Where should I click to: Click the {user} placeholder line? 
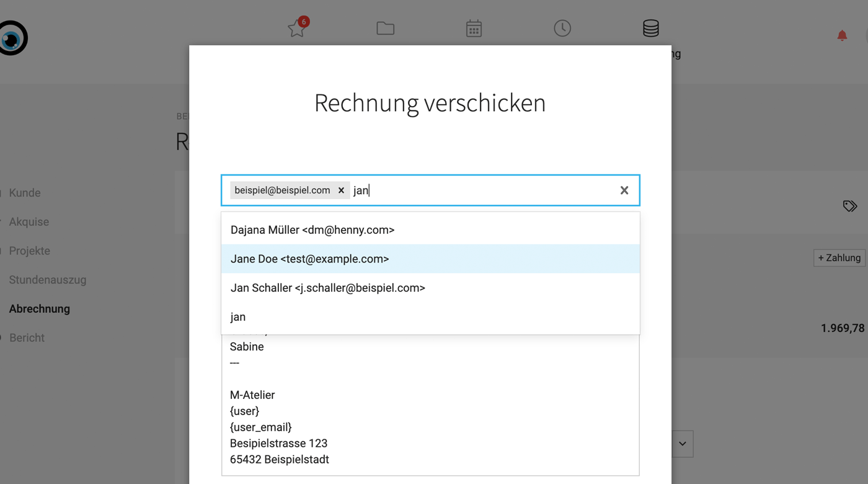(x=244, y=411)
